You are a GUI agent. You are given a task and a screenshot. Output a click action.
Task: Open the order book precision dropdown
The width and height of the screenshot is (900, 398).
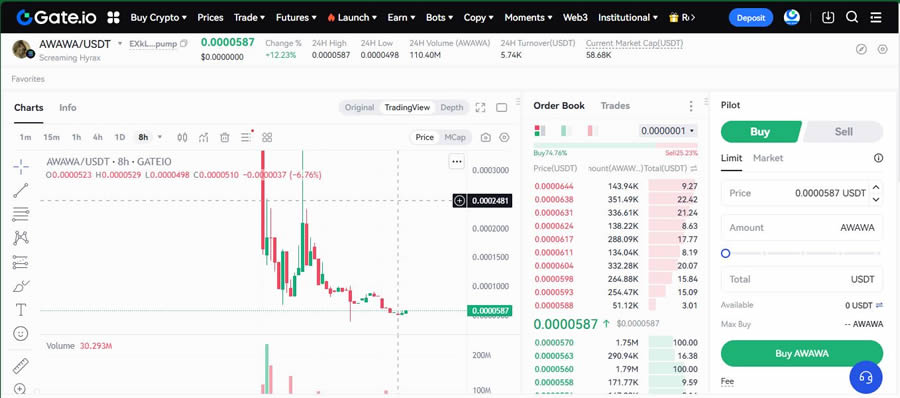click(x=668, y=131)
